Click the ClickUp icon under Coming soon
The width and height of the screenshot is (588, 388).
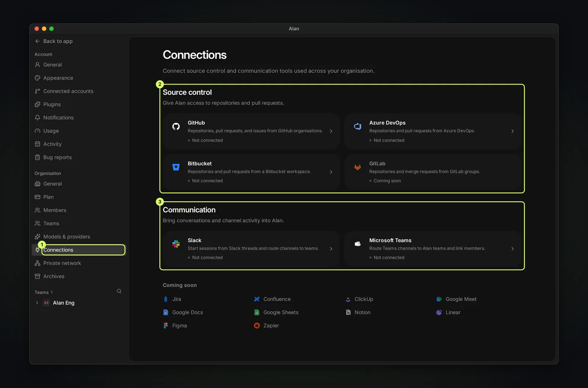348,299
